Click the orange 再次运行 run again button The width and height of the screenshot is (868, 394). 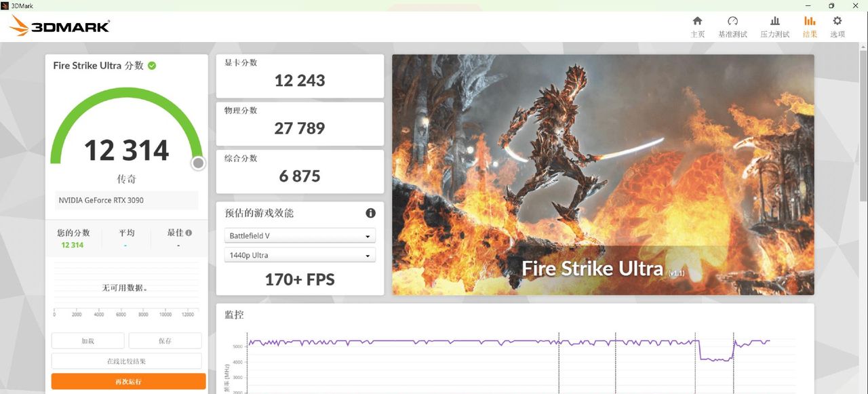128,382
